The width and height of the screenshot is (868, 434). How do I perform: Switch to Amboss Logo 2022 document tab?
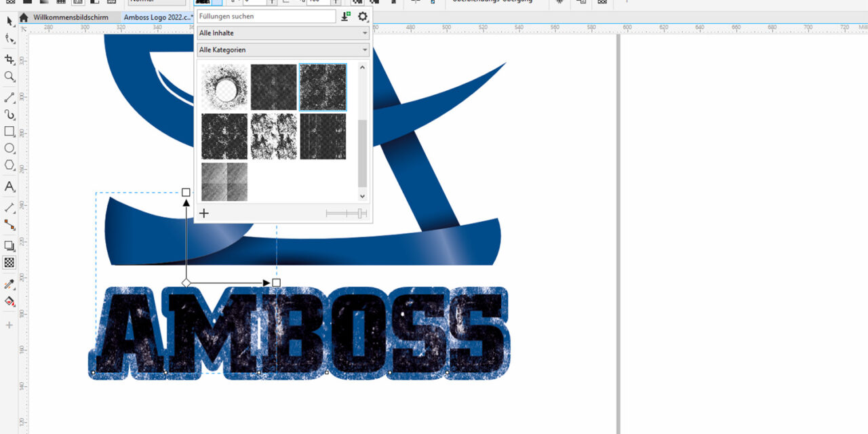(158, 18)
